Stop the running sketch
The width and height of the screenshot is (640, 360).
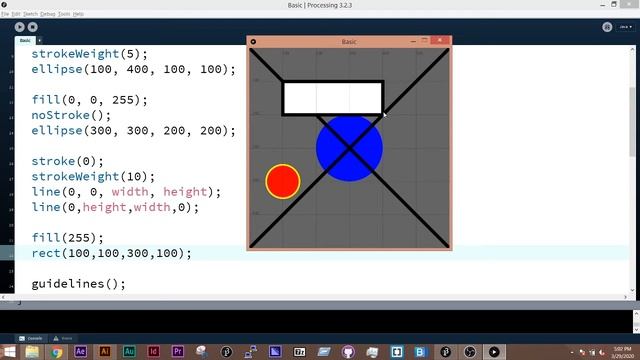pyautogui.click(x=33, y=27)
